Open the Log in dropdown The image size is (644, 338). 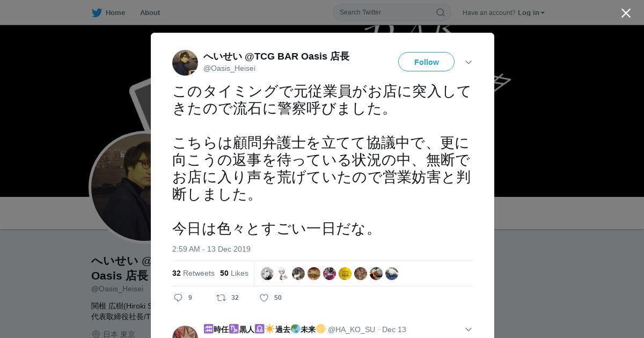[x=531, y=12]
